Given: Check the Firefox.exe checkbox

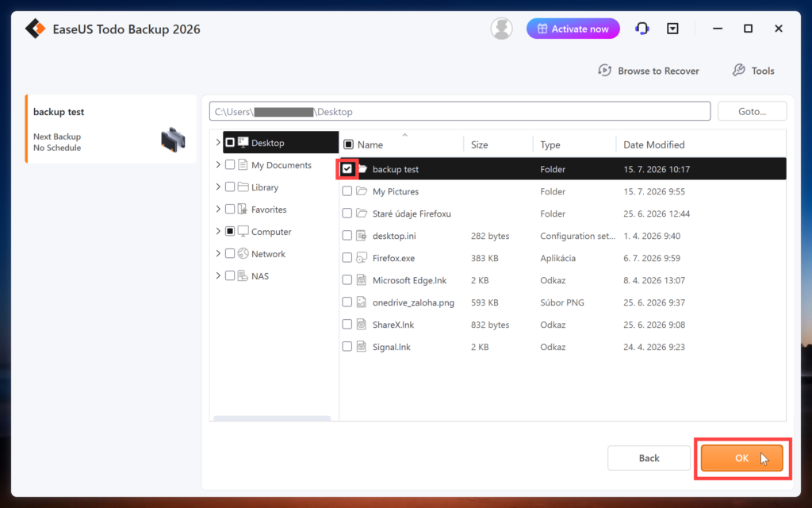Looking at the screenshot, I should click(x=347, y=258).
